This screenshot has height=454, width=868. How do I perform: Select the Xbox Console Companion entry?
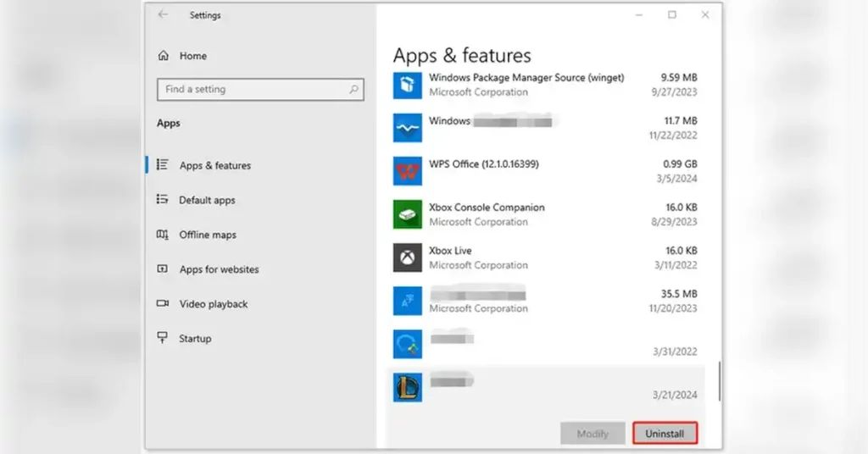(545, 214)
